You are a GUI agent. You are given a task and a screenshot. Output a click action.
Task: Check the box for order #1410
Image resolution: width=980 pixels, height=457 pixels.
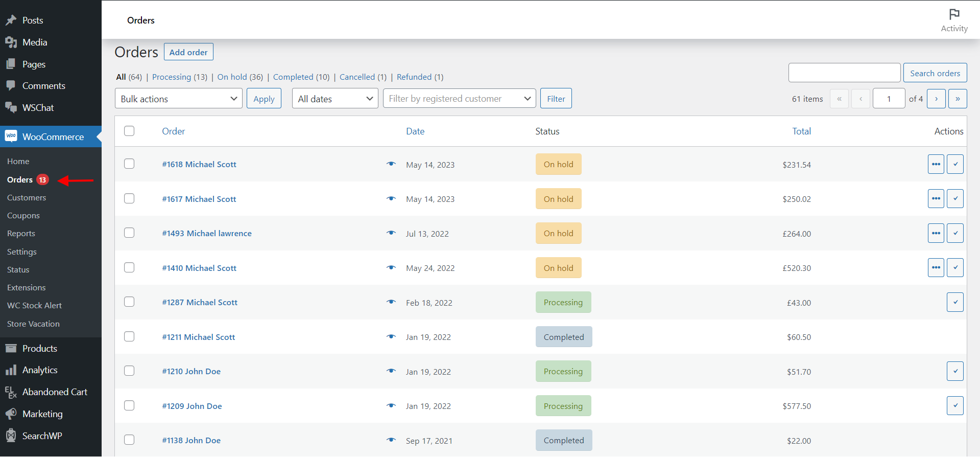(x=129, y=267)
